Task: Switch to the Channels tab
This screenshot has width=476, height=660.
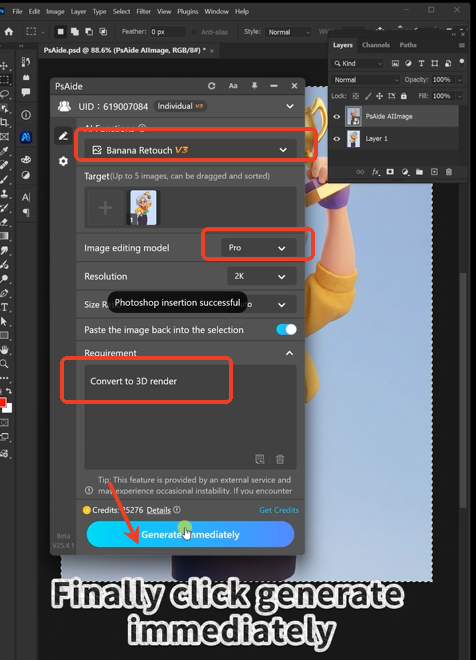Action: pyautogui.click(x=376, y=45)
